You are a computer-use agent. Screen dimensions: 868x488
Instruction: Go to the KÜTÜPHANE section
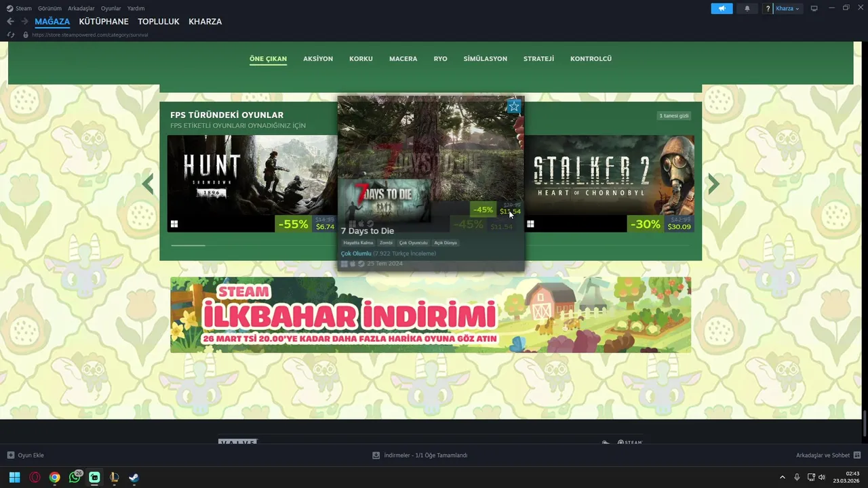[x=104, y=22]
